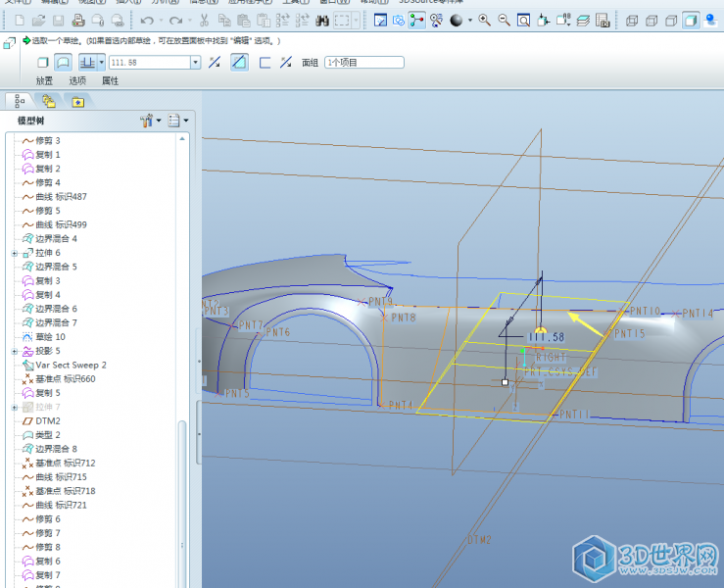The height and width of the screenshot is (588, 724).
Task: Open the layers stack icon
Action: (x=583, y=21)
